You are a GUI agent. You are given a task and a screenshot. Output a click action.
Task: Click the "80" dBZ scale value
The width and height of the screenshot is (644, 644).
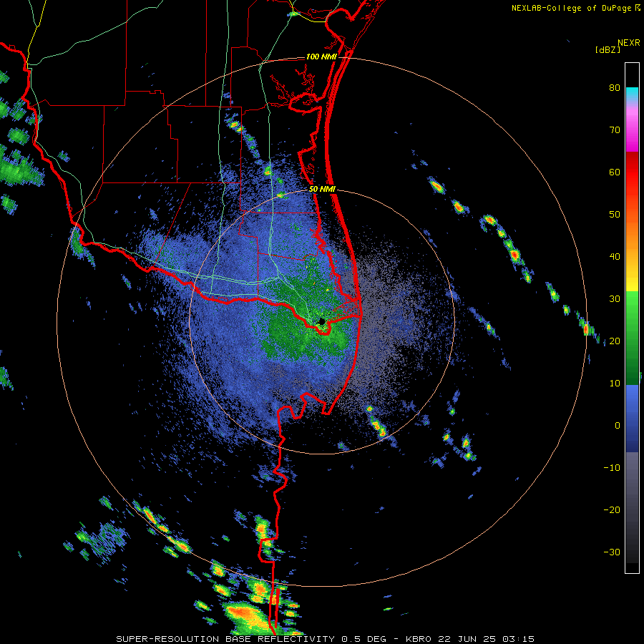tap(615, 88)
